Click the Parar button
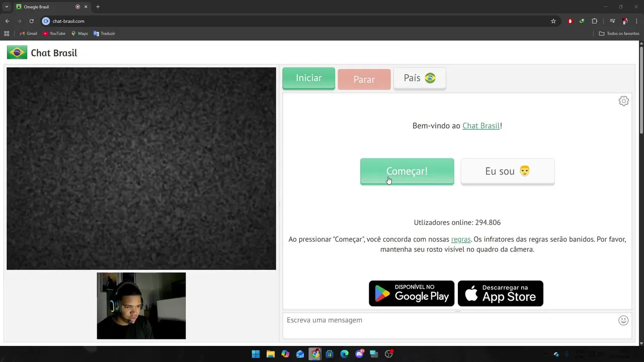 pos(364,79)
